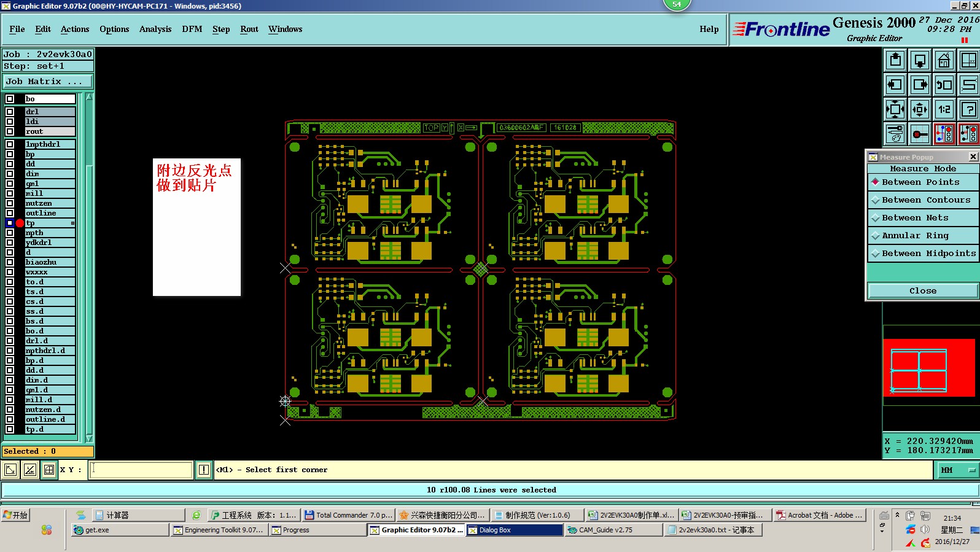Click the question mark query icon
Image resolution: width=980 pixels, height=552 pixels.
968,109
